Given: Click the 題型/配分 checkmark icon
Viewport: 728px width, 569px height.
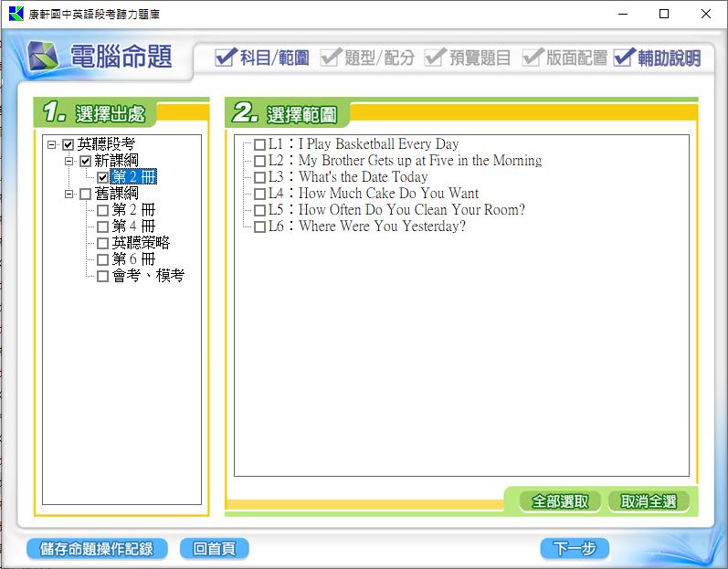Looking at the screenshot, I should click(330, 58).
